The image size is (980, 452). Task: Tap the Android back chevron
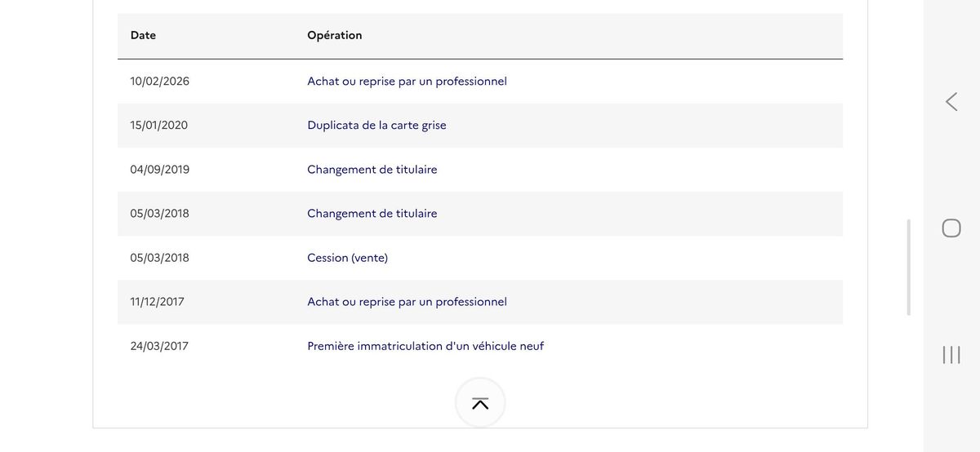coord(951,102)
